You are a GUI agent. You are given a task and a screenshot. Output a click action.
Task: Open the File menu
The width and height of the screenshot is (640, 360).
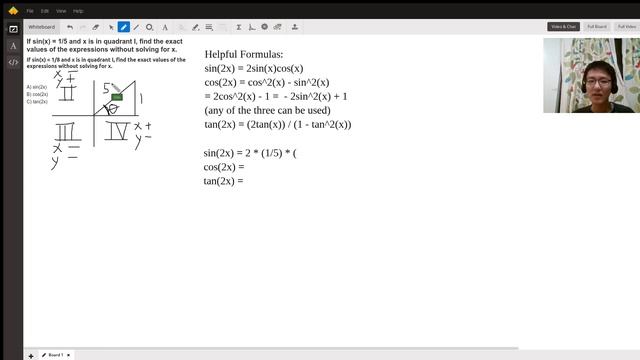[30, 11]
